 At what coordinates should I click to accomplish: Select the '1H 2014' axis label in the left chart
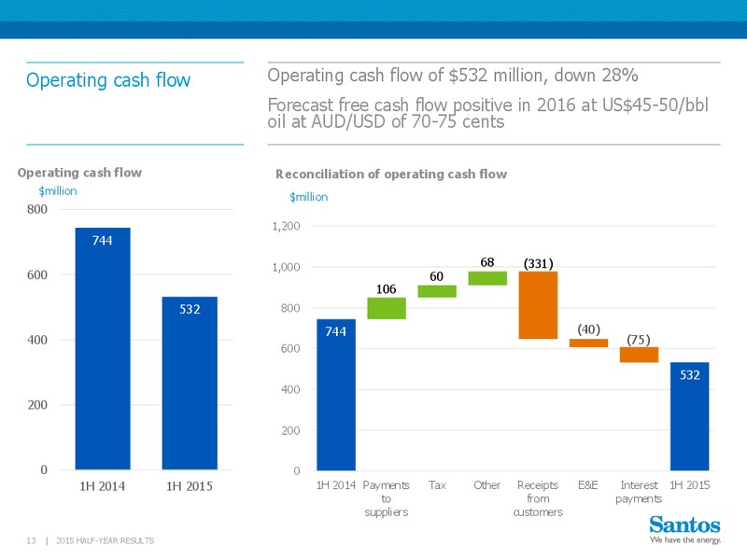(x=102, y=486)
